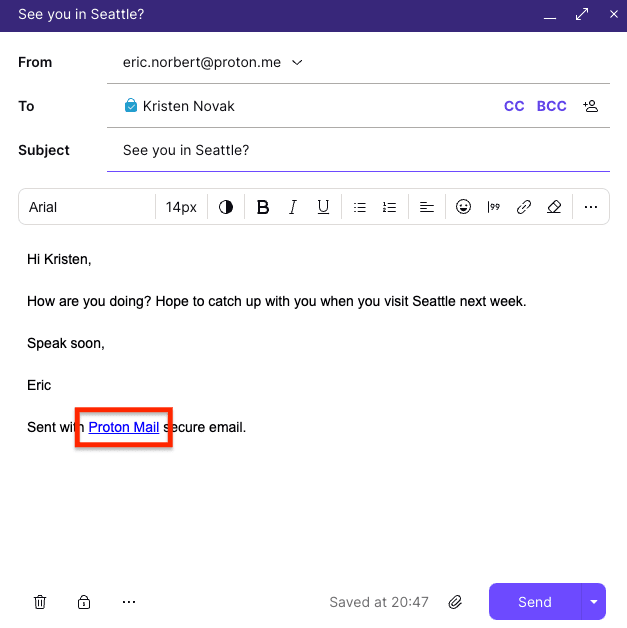Click the Subject input field
The image size is (627, 628).
(x=358, y=150)
